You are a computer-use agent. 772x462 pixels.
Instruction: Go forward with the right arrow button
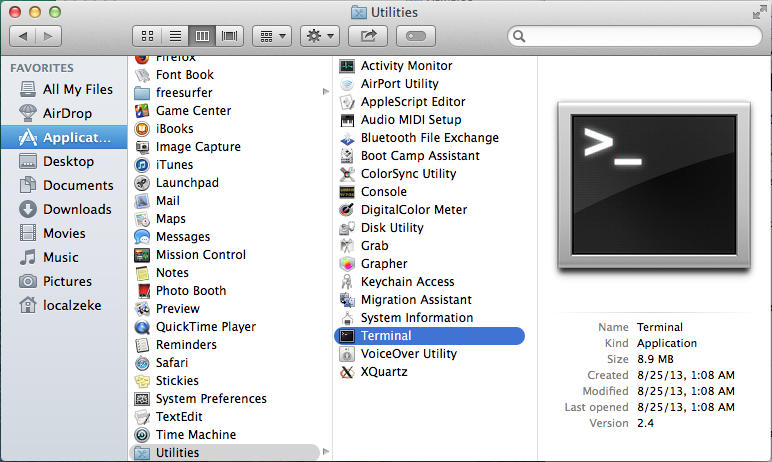[x=49, y=36]
